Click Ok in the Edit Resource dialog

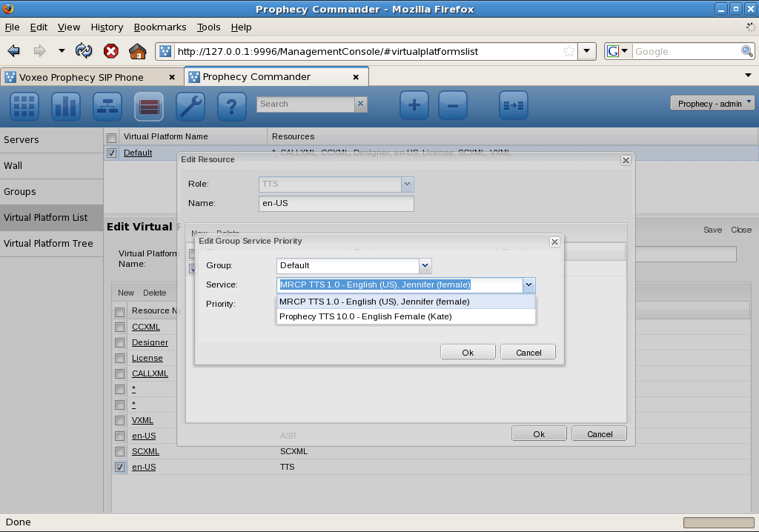click(539, 433)
